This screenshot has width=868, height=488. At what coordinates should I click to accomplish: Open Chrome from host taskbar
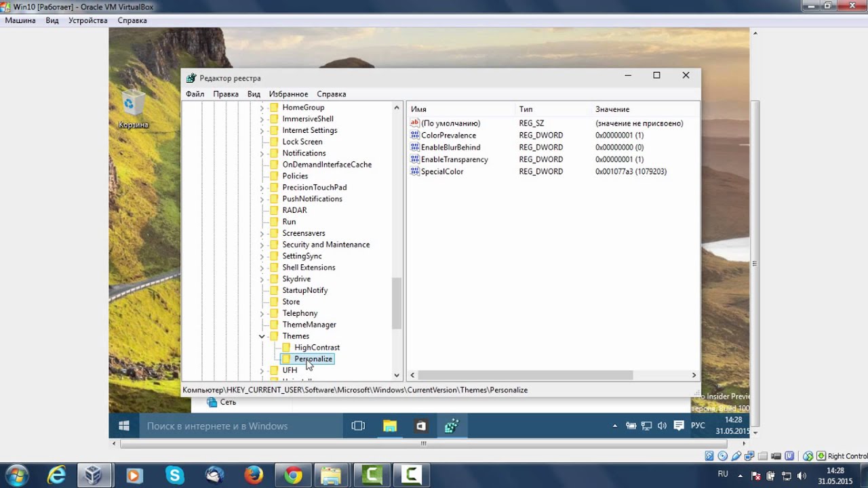(293, 475)
